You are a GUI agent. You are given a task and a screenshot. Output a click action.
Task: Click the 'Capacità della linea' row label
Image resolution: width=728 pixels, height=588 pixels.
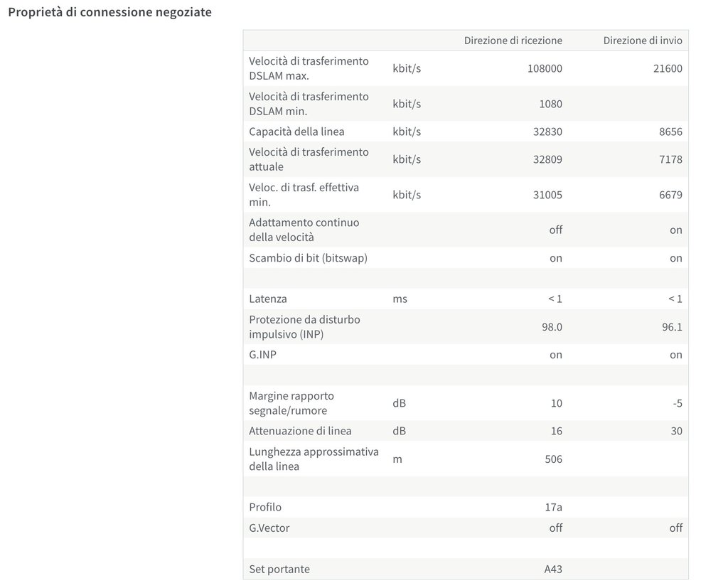296,132
